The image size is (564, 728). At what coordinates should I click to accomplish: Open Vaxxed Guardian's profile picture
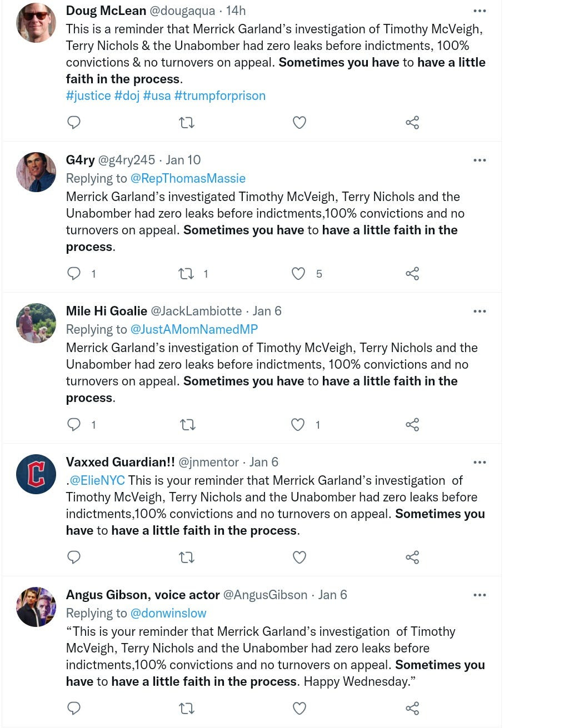coord(36,474)
